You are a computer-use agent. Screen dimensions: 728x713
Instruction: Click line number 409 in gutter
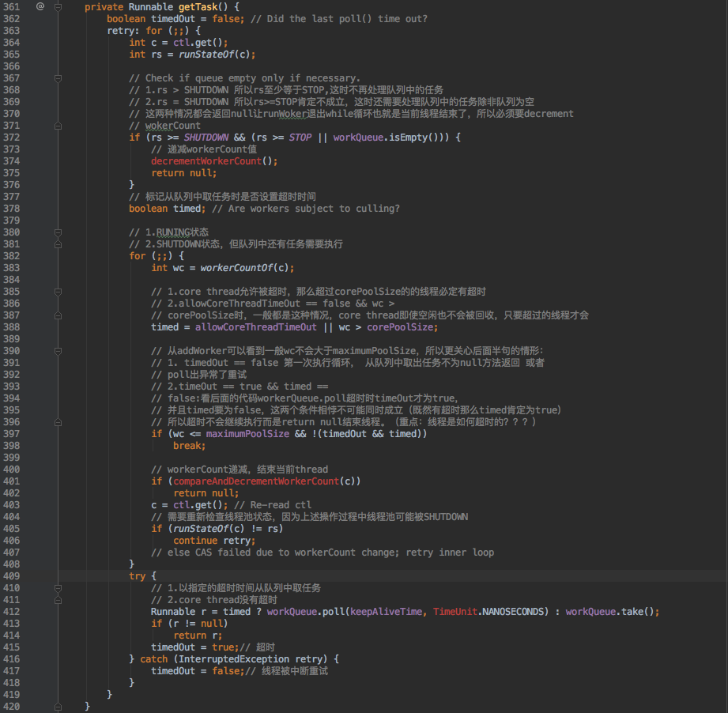(12, 576)
